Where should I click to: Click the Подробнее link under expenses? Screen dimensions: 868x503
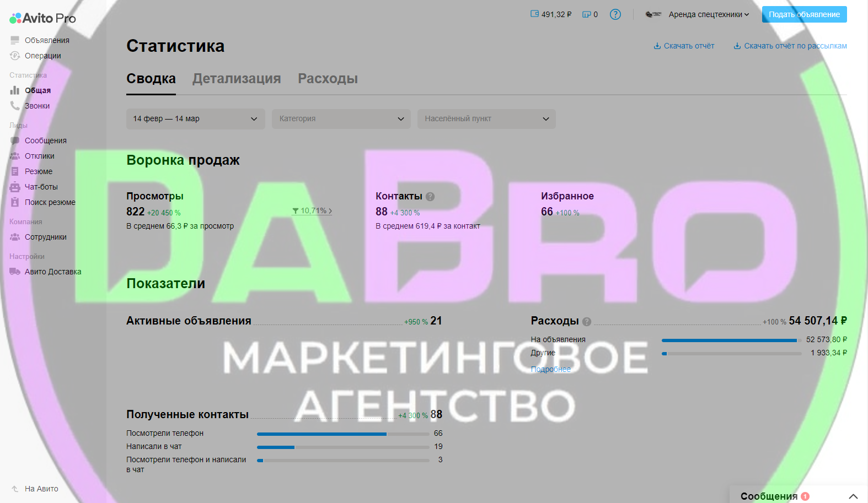pyautogui.click(x=551, y=369)
